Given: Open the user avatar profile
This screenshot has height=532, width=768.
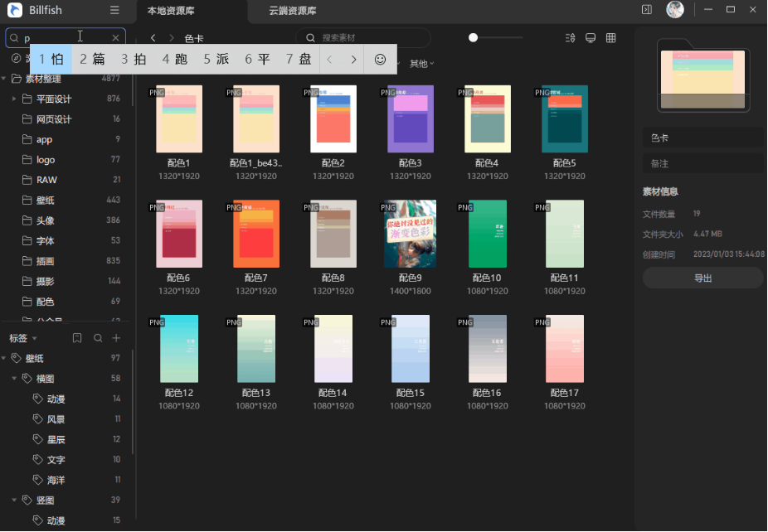Looking at the screenshot, I should click(x=675, y=10).
